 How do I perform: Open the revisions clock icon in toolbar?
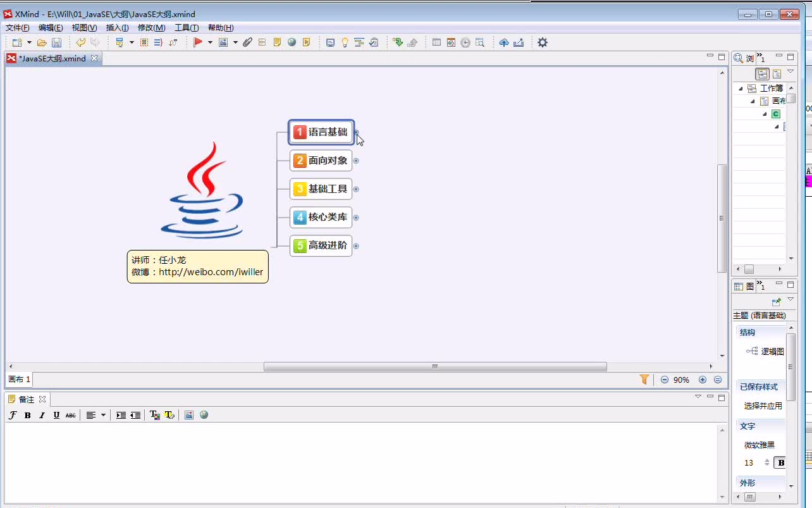pos(465,42)
